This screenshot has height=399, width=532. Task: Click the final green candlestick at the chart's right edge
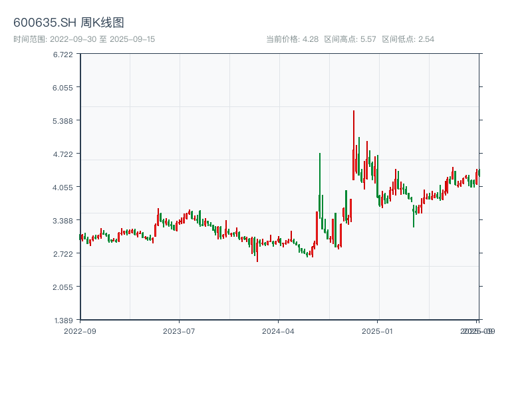click(x=479, y=173)
